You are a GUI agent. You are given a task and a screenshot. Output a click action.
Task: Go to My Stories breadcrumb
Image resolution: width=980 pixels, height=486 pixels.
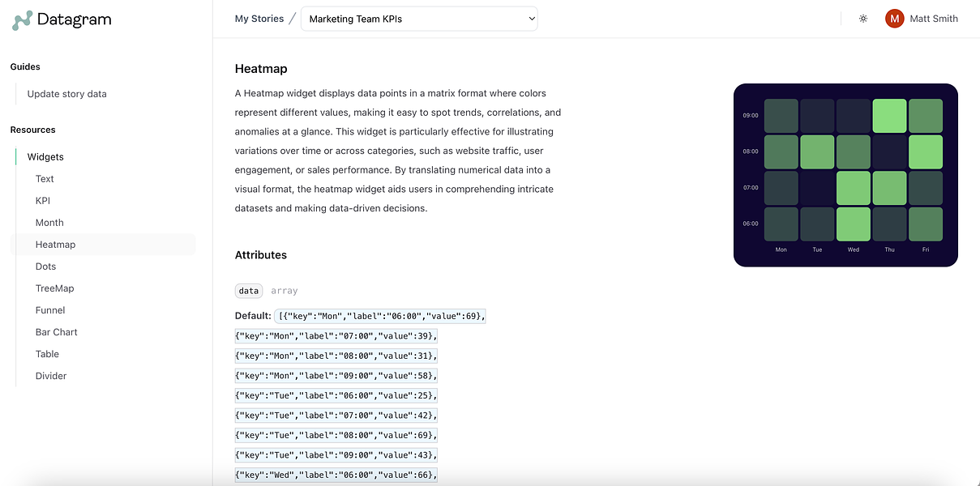tap(259, 19)
